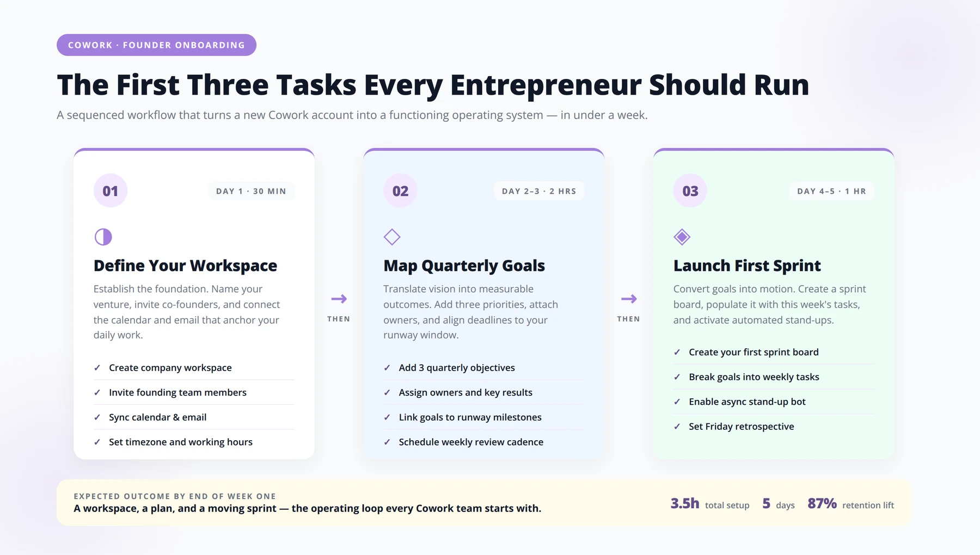Click the paragraph starting "Establish the foundation"
980x555 pixels.
(187, 312)
